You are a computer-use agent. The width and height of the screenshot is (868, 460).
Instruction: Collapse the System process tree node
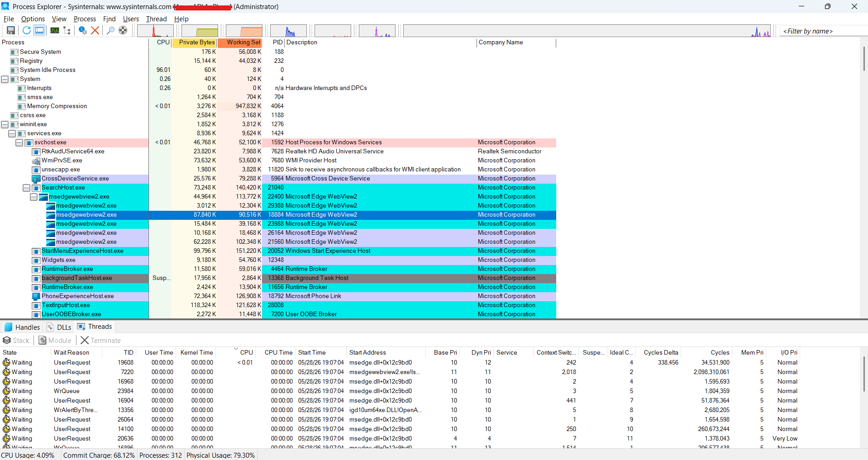click(x=5, y=79)
